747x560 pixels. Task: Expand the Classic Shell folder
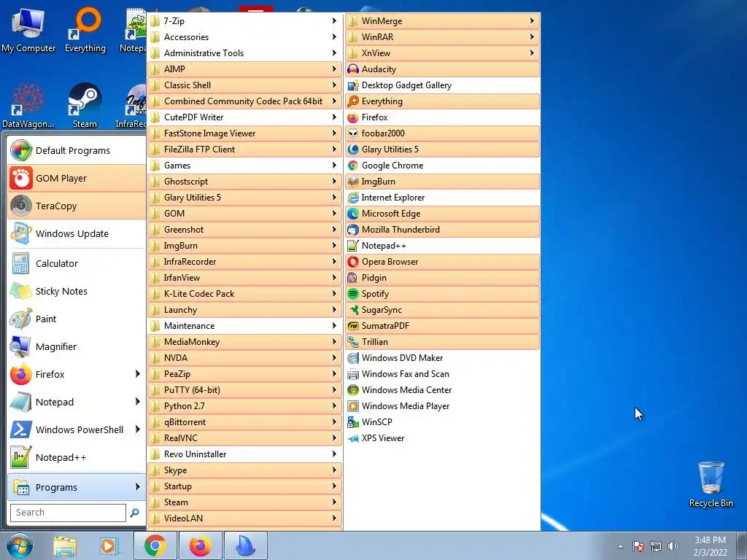pyautogui.click(x=245, y=85)
